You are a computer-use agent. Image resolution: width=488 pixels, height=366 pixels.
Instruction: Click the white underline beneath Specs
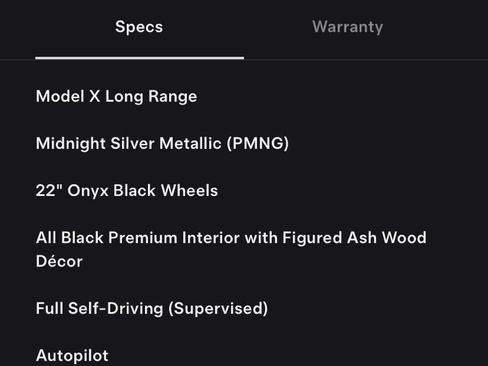[140, 58]
